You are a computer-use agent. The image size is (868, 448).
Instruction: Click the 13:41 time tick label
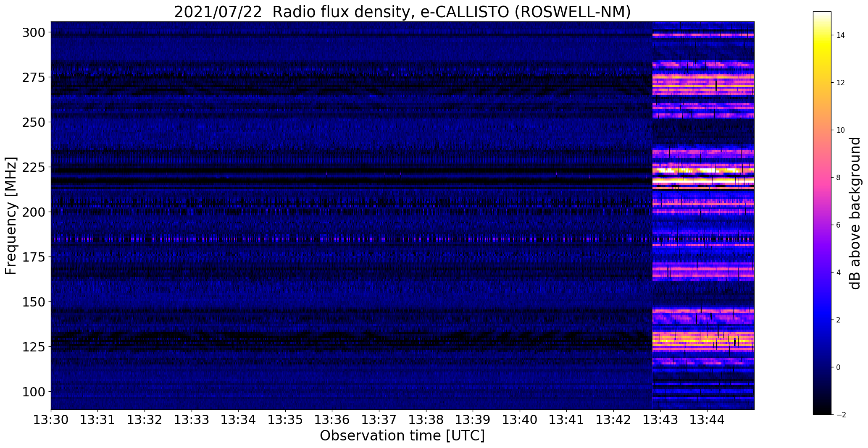[567, 419]
